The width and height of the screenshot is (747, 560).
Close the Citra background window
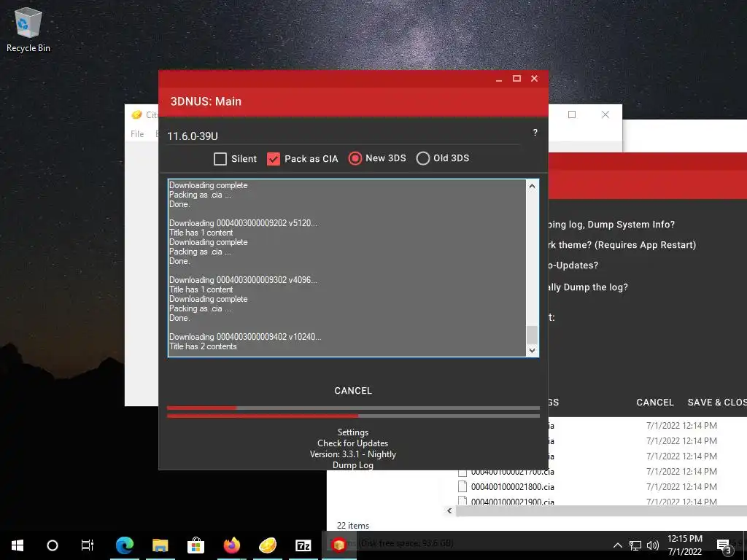(x=605, y=114)
